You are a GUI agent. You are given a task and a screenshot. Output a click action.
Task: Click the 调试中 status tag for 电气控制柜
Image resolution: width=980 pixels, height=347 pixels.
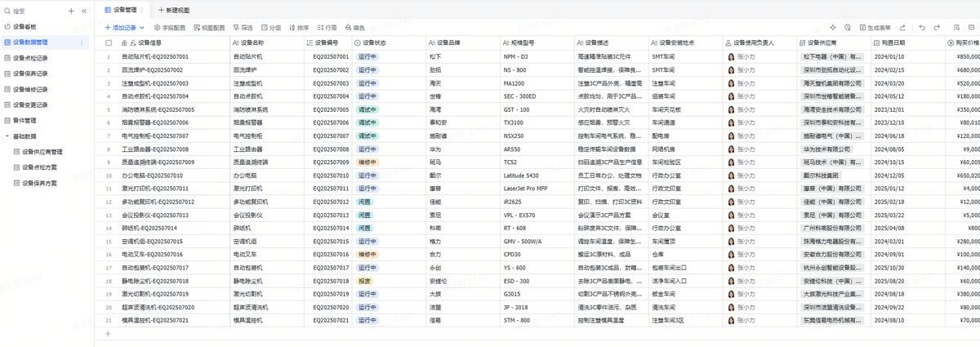[x=367, y=136]
